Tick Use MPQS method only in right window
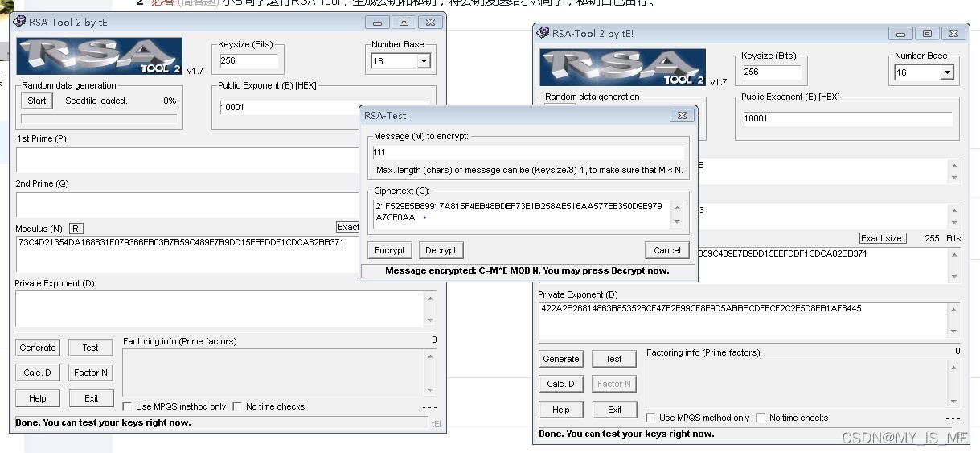Viewport: 980px width, 453px height. tap(650, 418)
